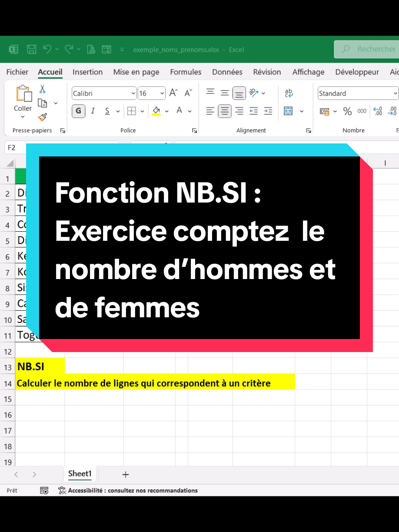Toggle wrap text

pyautogui.click(x=289, y=93)
